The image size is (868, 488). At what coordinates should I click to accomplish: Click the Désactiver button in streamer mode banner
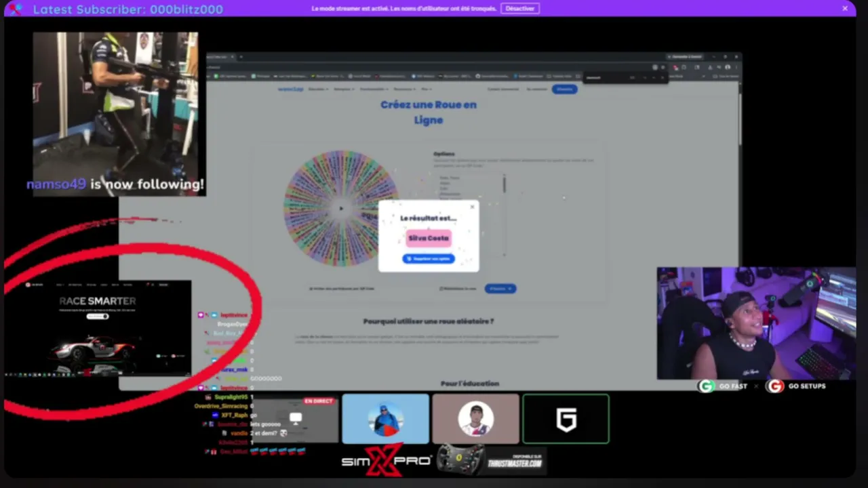pyautogui.click(x=520, y=9)
